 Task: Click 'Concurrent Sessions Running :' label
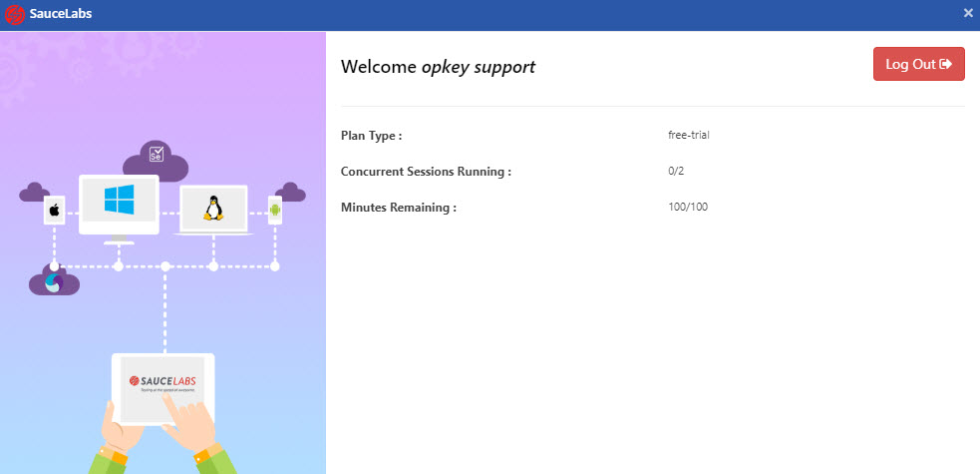coord(427,172)
